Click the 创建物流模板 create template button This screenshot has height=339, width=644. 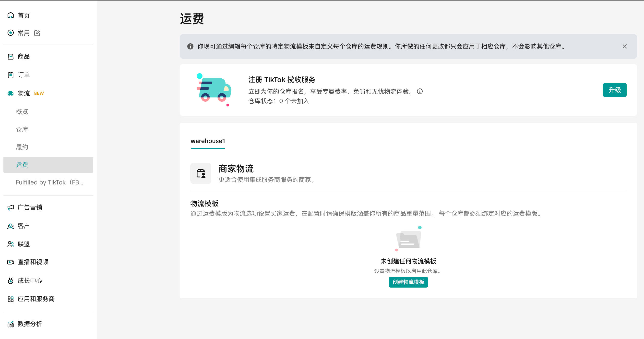(408, 282)
